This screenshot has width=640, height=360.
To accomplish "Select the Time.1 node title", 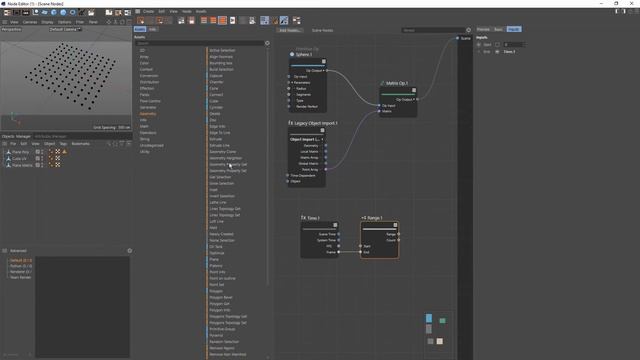I will click(313, 218).
